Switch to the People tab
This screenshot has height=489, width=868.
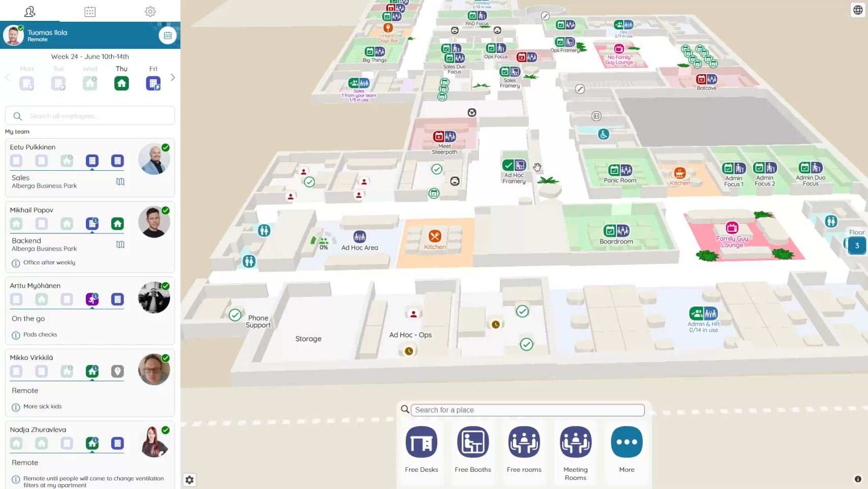(x=30, y=11)
